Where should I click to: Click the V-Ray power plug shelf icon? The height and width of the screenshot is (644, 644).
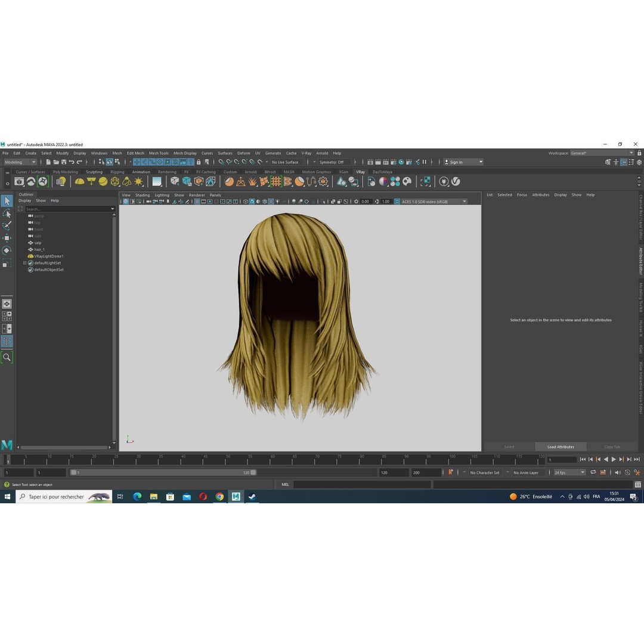coord(444,181)
